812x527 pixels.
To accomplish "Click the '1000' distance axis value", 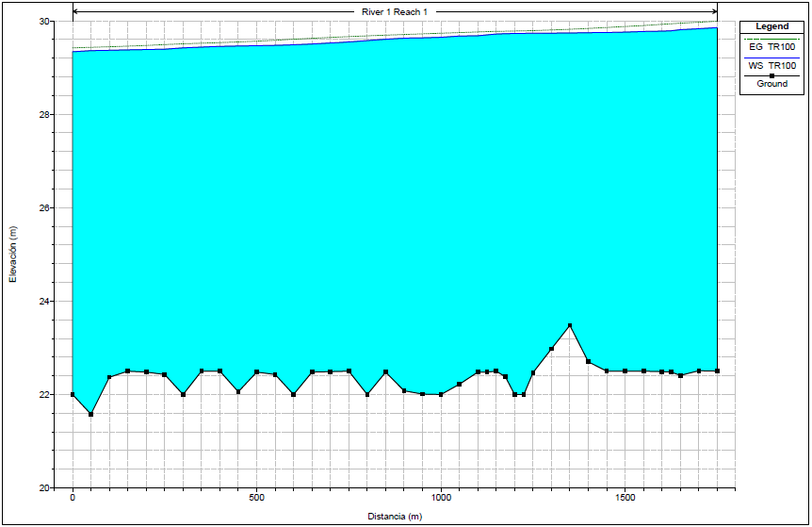I will pyautogui.click(x=441, y=498).
